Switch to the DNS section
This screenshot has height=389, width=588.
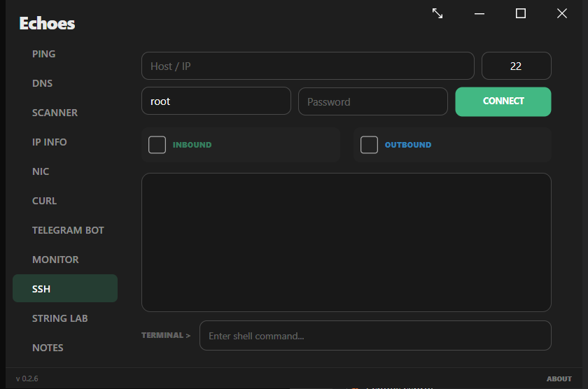(x=42, y=83)
